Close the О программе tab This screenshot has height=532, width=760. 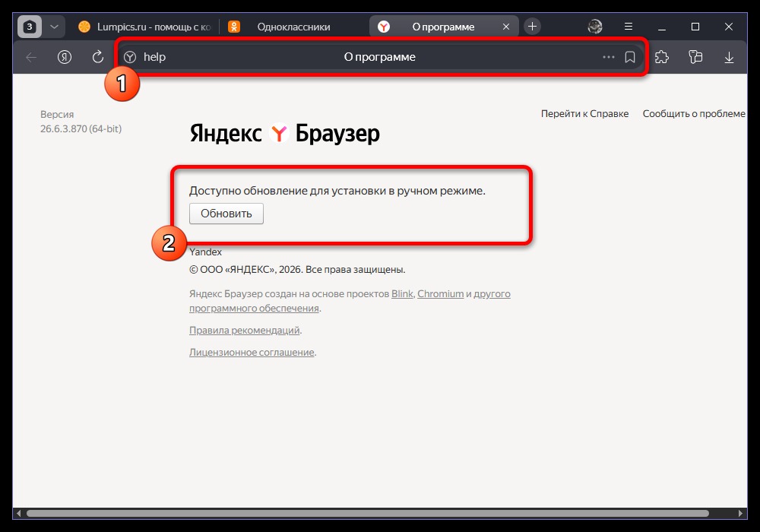click(x=506, y=27)
